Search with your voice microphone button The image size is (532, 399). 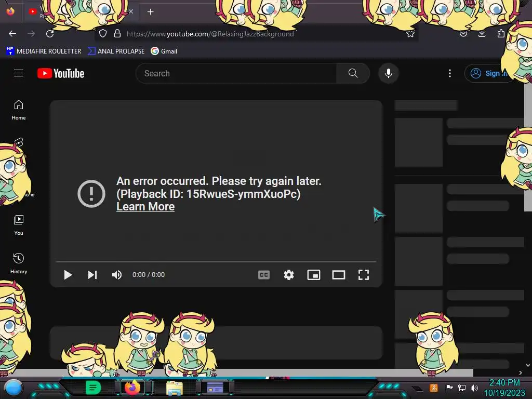[x=389, y=73]
